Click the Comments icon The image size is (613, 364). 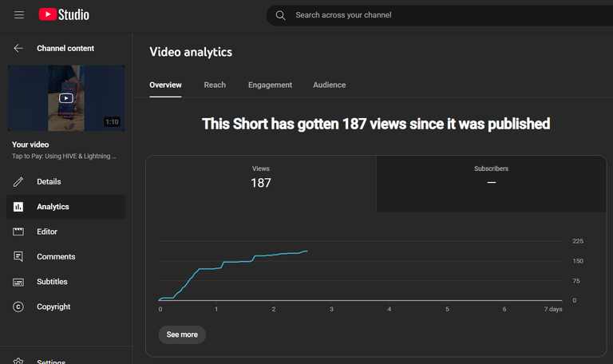18,256
